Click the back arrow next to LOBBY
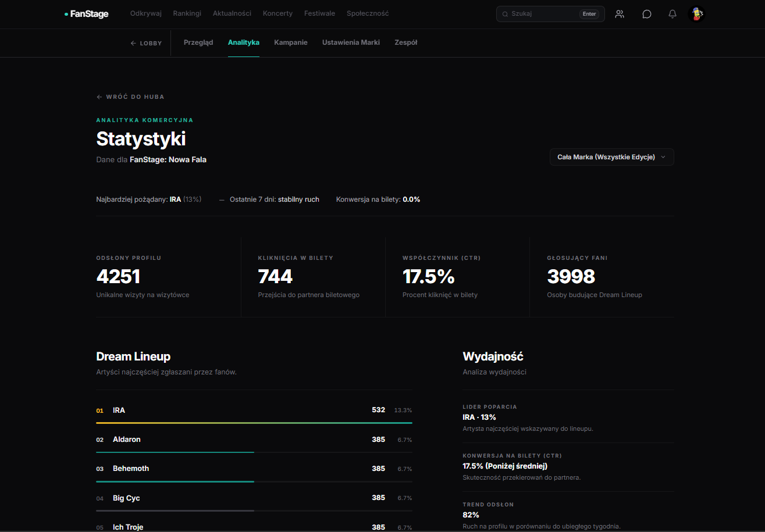This screenshot has width=765, height=532. pos(133,43)
